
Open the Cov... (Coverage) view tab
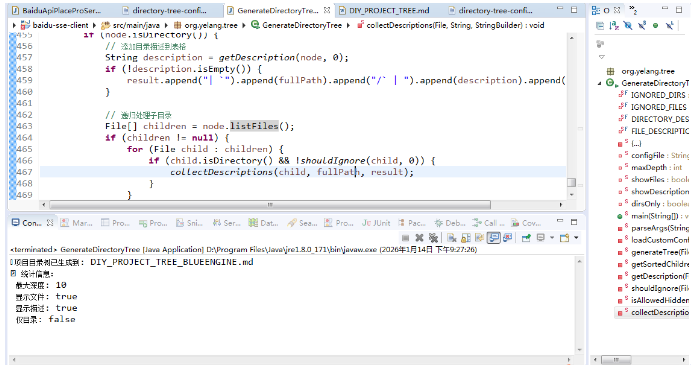[526, 223]
